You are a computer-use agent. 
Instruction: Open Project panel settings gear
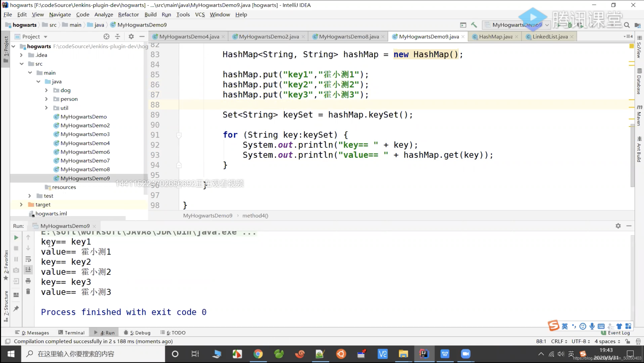coord(131,36)
